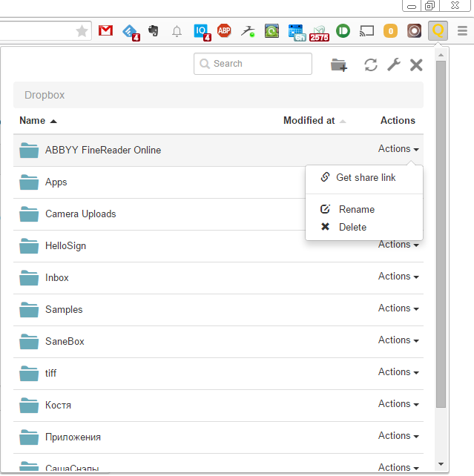Collapse the Actions dropdown for ABBYY FineReader Online

click(x=398, y=149)
